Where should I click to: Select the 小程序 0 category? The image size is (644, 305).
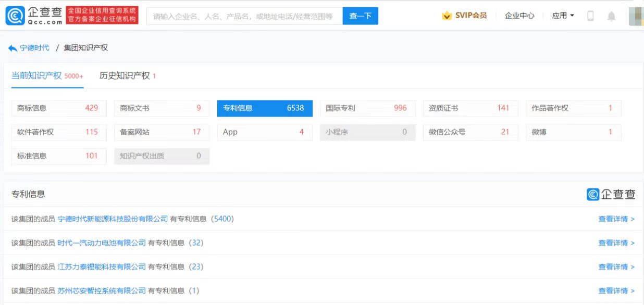(x=367, y=132)
